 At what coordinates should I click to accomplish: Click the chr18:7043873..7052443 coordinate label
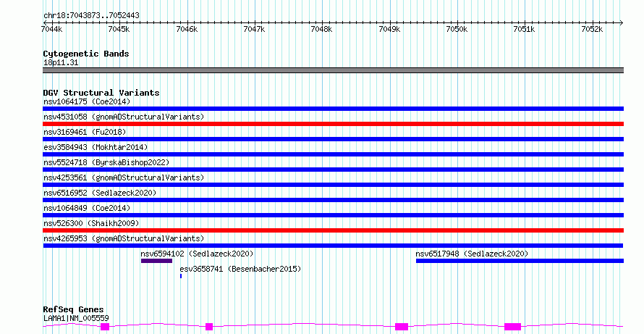point(91,16)
